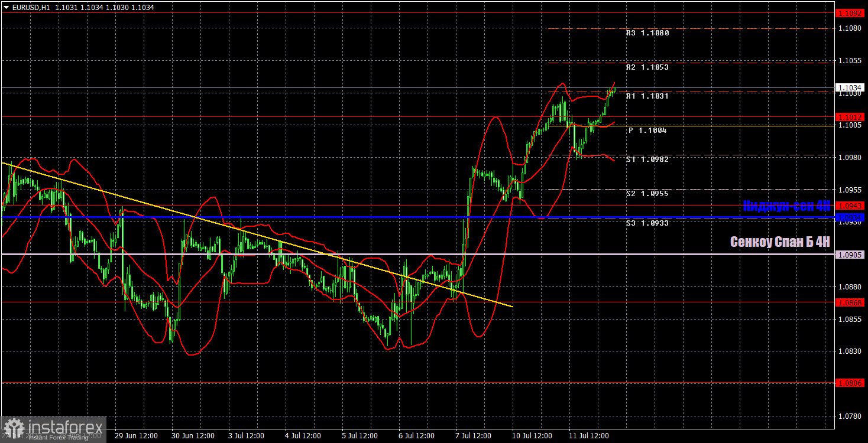The image size is (868, 443).
Task: Click the P 1.1004 pivot label
Action: pyautogui.click(x=647, y=131)
